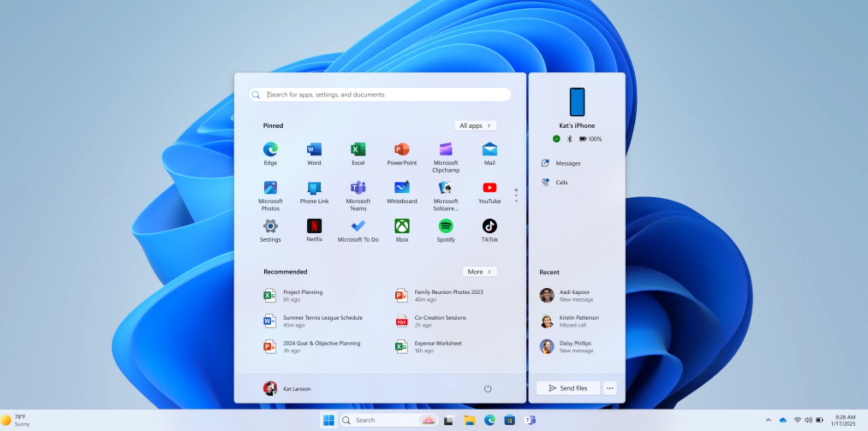Image resolution: width=868 pixels, height=431 pixels.
Task: Open the Whiteboard app
Action: pyautogui.click(x=402, y=192)
